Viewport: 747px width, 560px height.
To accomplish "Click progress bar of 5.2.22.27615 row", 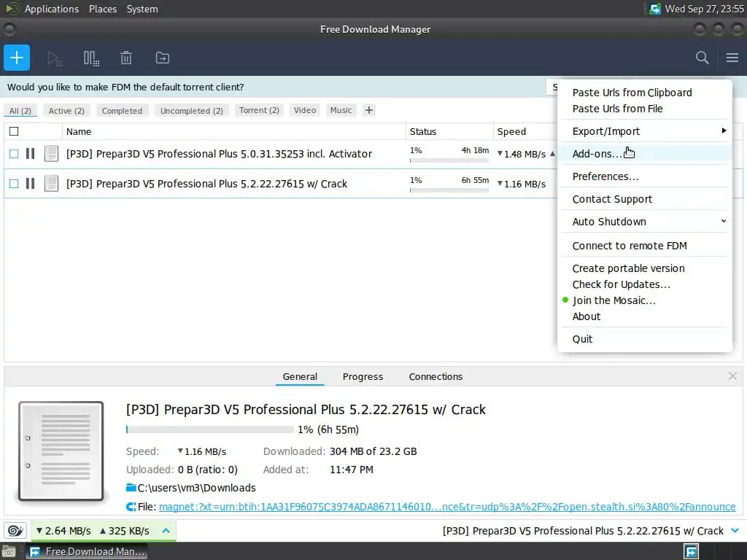I will pyautogui.click(x=449, y=190).
